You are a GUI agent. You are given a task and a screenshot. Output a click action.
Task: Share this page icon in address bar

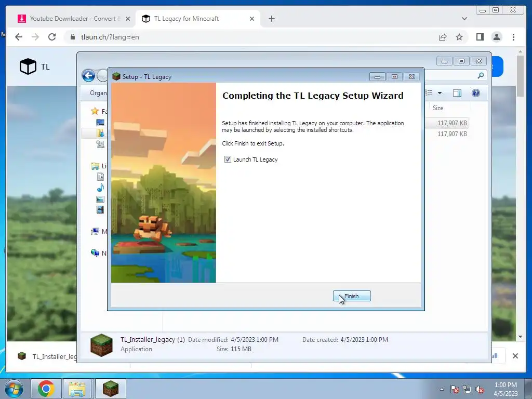tap(443, 37)
